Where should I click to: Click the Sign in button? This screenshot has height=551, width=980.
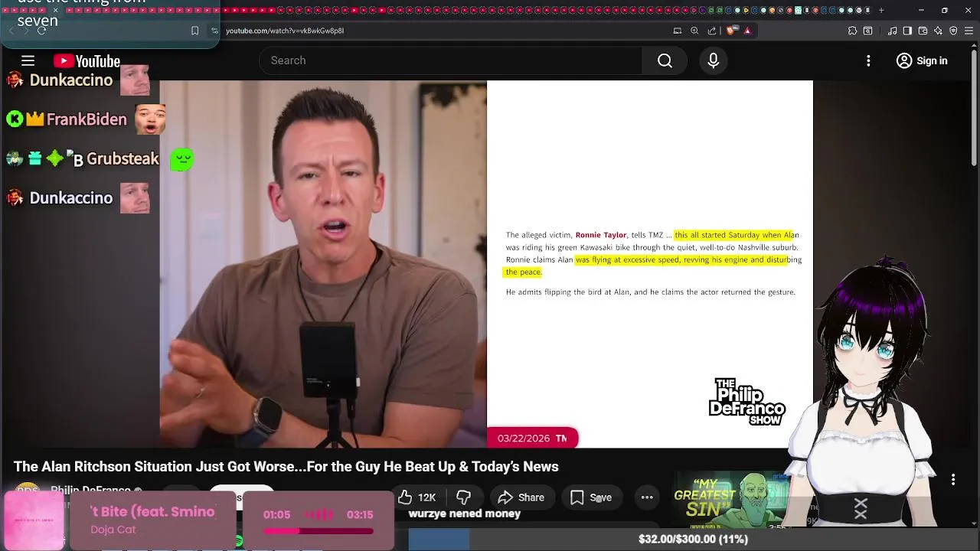tap(922, 60)
